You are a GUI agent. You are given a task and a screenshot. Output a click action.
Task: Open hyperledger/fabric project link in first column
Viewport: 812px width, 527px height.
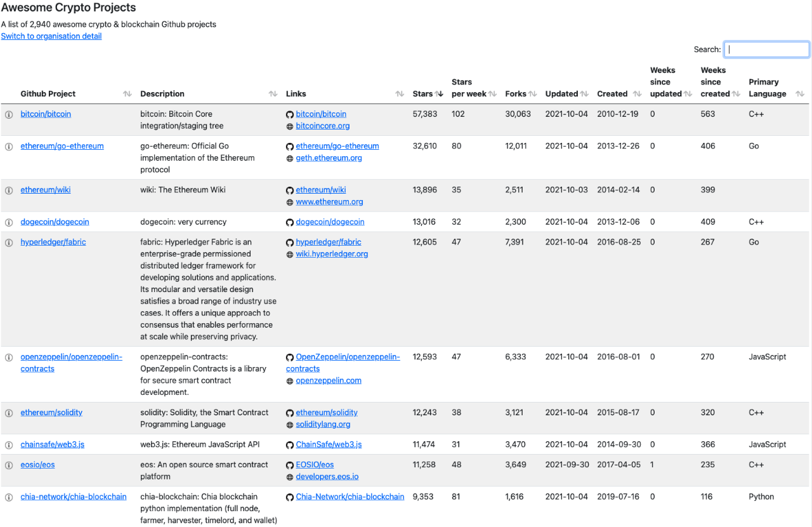click(53, 242)
